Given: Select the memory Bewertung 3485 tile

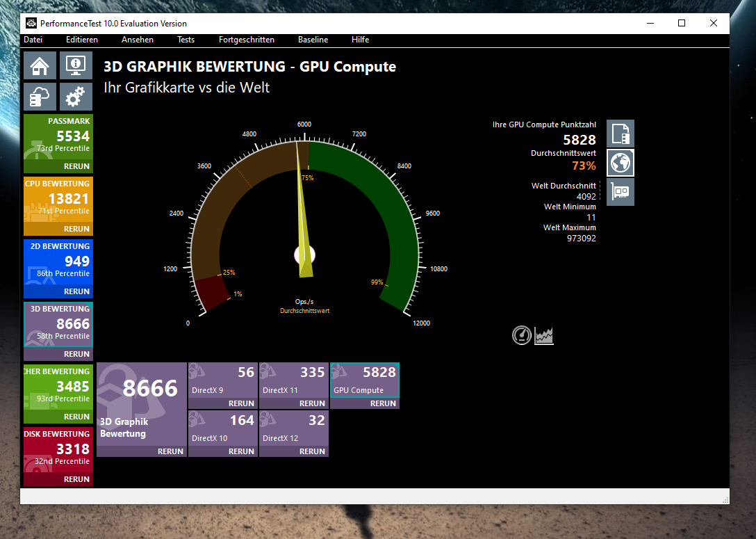Looking at the screenshot, I should click(x=58, y=387).
